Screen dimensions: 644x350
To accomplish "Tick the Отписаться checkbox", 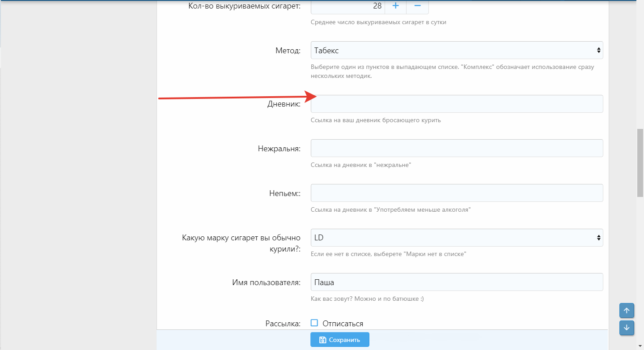I will (314, 323).
